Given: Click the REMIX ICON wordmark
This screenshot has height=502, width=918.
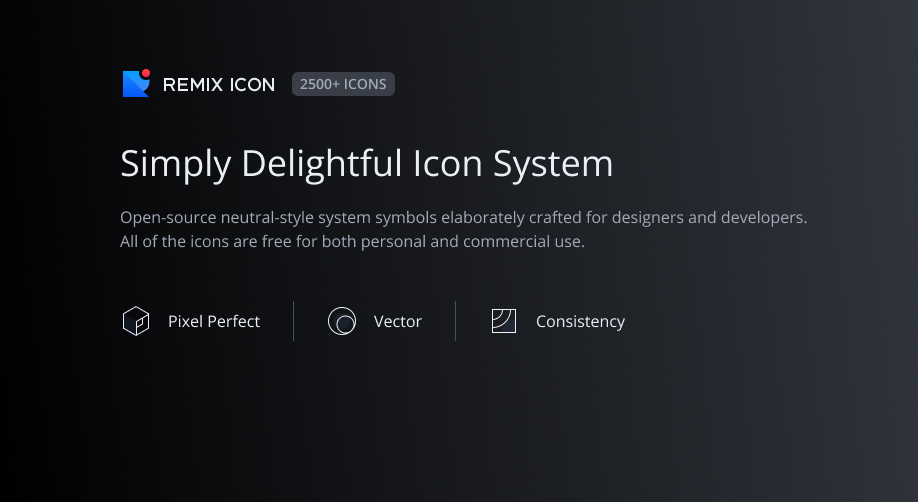Looking at the screenshot, I should [219, 85].
